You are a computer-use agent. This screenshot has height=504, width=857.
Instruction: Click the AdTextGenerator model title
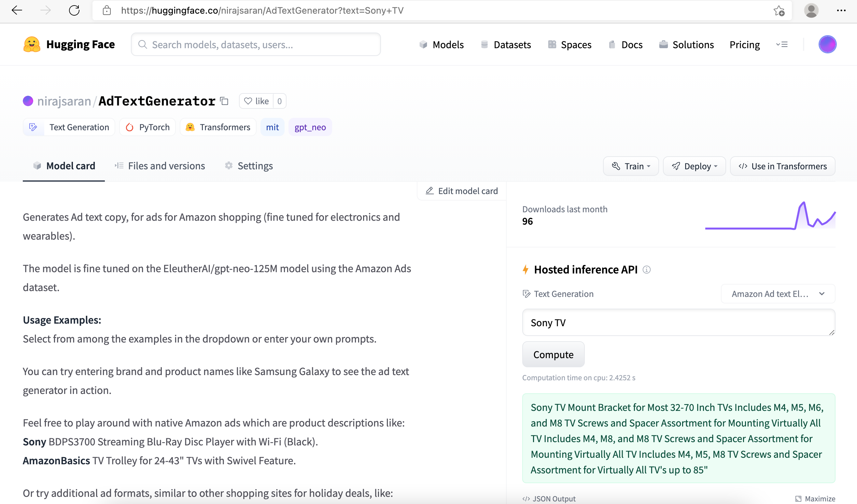[x=157, y=101]
